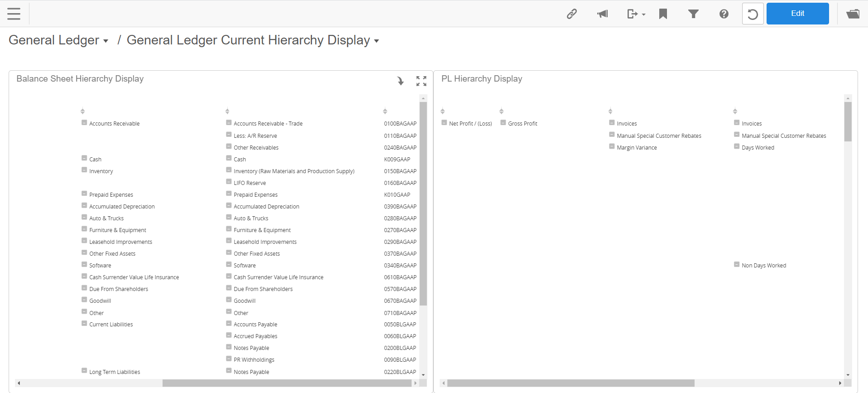Select 'Manual Special Customer Rebates' in third PL column
Screen dimensions: 868x393
[659, 136]
